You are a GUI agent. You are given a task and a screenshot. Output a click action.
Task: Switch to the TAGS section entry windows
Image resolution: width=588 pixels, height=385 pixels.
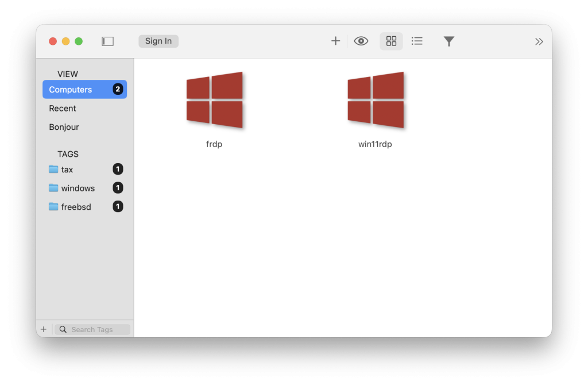(78, 188)
